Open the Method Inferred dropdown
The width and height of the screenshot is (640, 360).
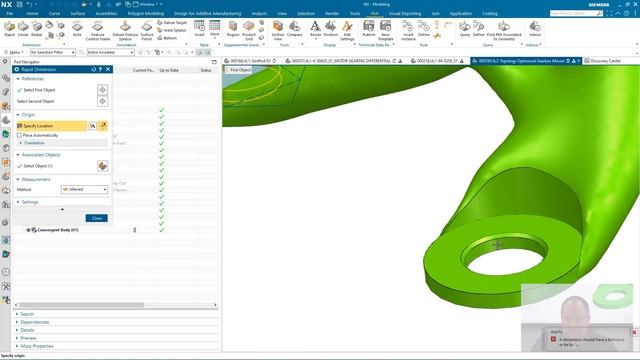point(84,189)
